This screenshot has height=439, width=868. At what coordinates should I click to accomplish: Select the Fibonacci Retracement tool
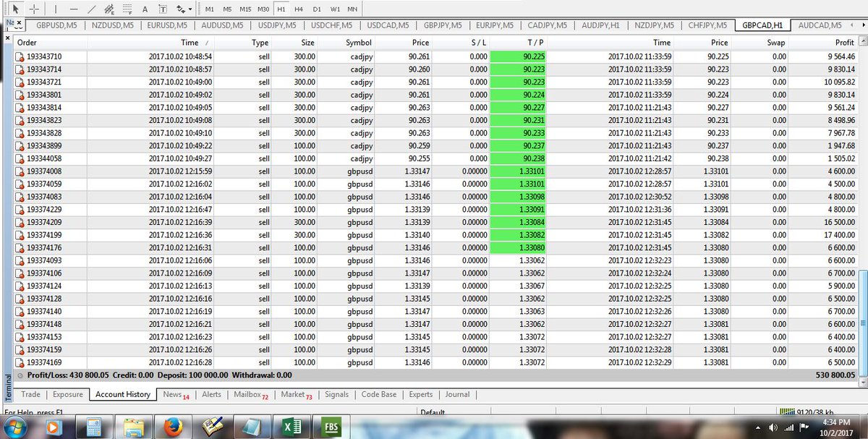[x=127, y=9]
